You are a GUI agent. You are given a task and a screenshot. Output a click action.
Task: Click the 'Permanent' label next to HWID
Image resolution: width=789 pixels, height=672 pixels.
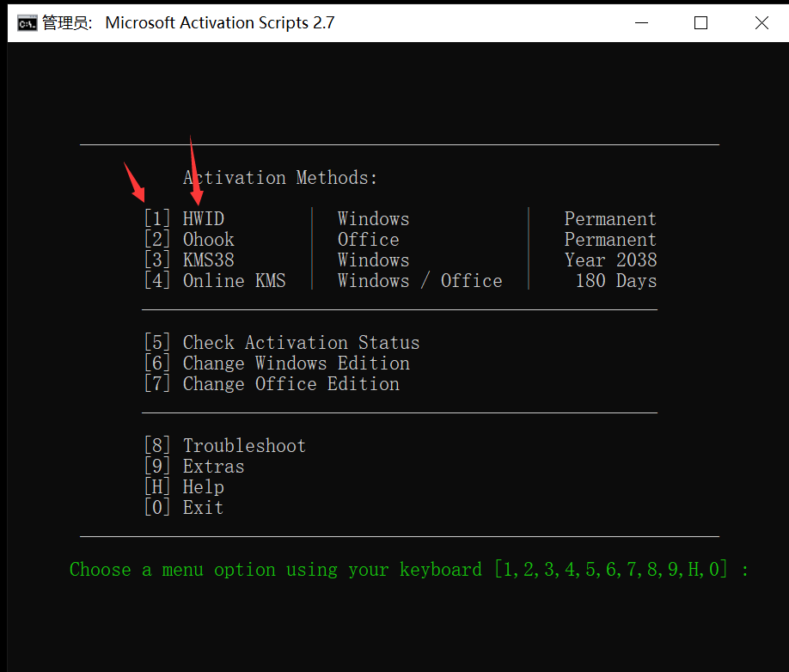(610, 218)
